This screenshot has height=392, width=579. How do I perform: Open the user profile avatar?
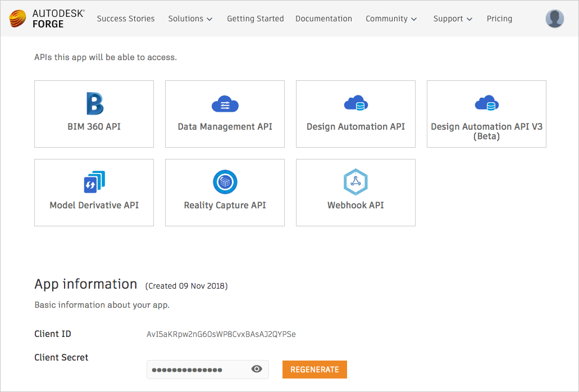(x=554, y=19)
